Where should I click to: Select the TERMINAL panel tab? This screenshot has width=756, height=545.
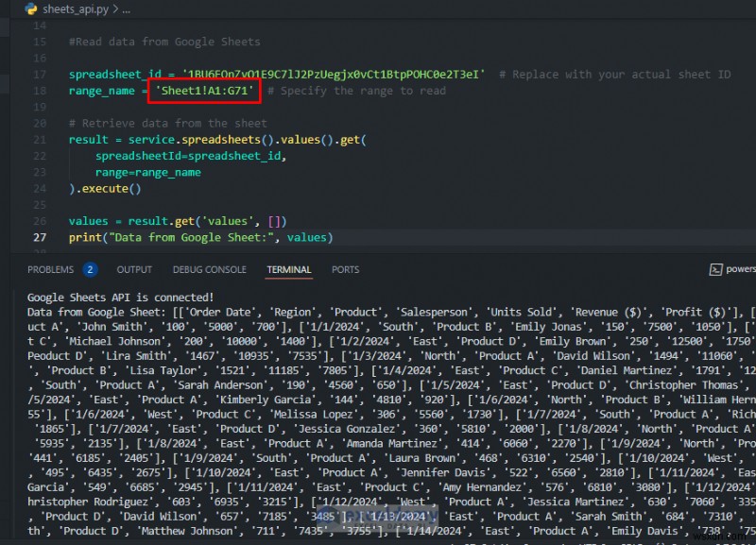289,269
